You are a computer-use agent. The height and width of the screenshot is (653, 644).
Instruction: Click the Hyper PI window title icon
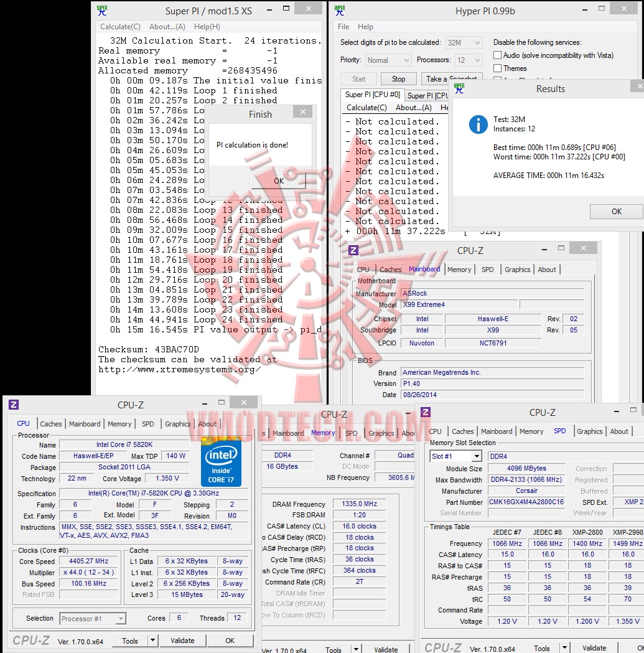coord(340,11)
